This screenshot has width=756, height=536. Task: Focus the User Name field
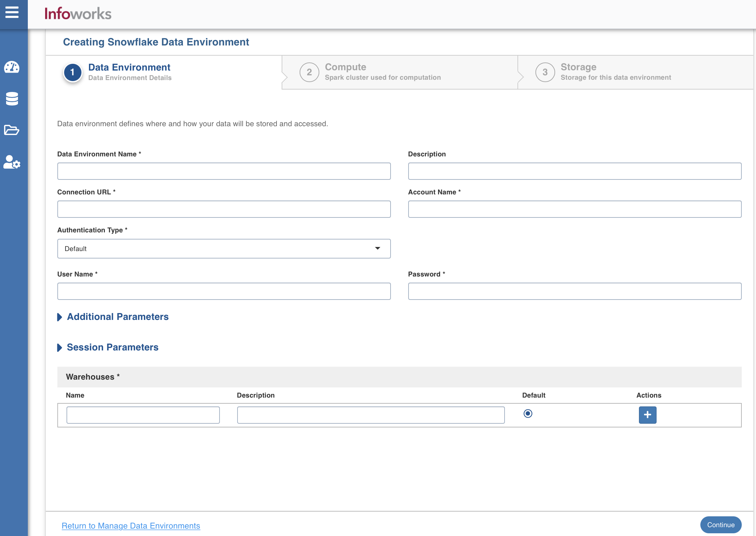pyautogui.click(x=224, y=291)
